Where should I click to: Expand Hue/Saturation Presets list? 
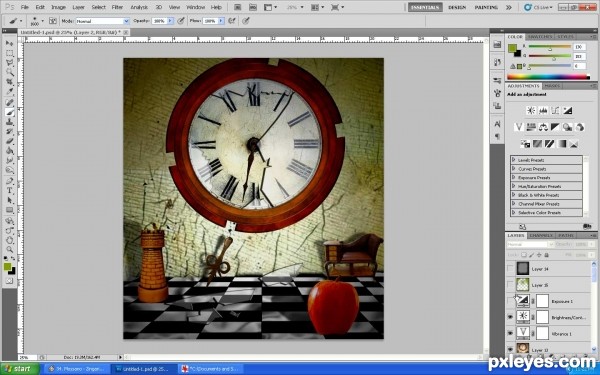tap(514, 186)
